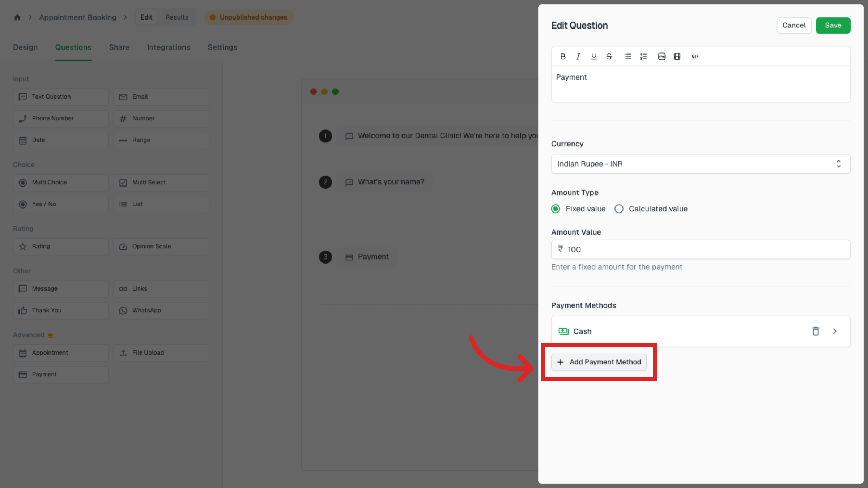The height and width of the screenshot is (488, 868).
Task: Apply bold formatting in editor toolbar
Action: 563,56
